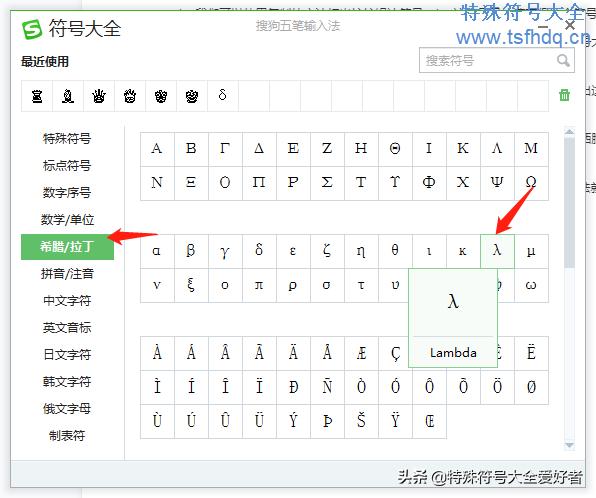Insert the Þ thorn character
596x498 pixels.
point(327,422)
